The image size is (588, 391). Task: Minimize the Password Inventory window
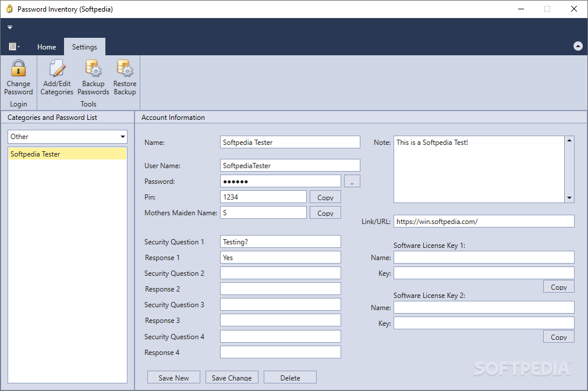[x=521, y=9]
